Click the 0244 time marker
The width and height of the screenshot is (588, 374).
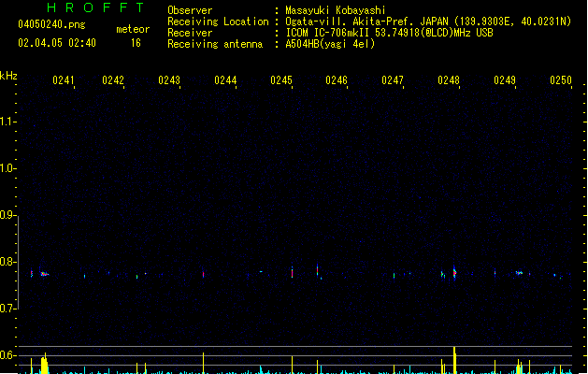pyautogui.click(x=225, y=79)
